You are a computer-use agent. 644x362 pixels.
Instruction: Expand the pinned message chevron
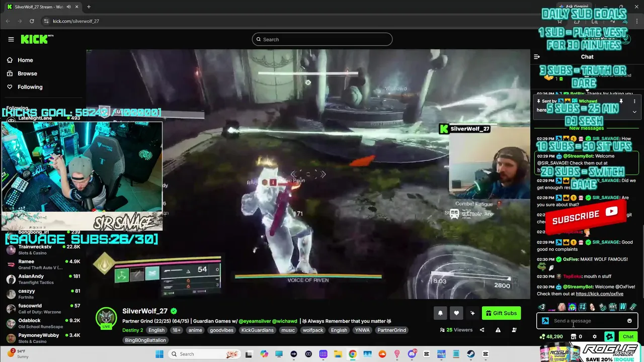coord(634,112)
